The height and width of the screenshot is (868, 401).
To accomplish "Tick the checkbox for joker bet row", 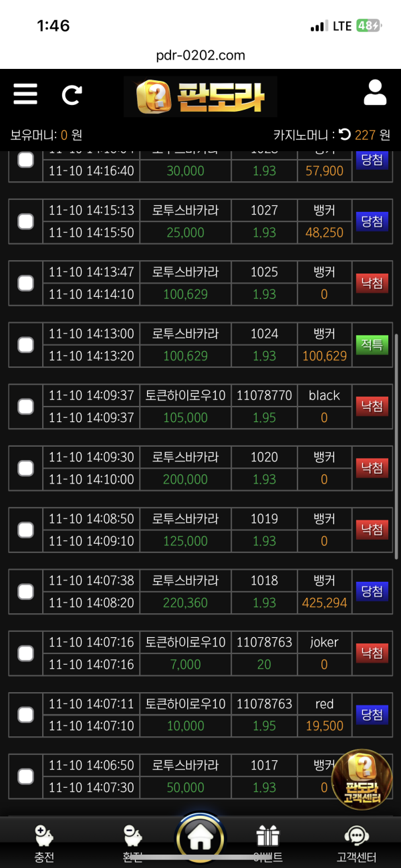I will [25, 653].
